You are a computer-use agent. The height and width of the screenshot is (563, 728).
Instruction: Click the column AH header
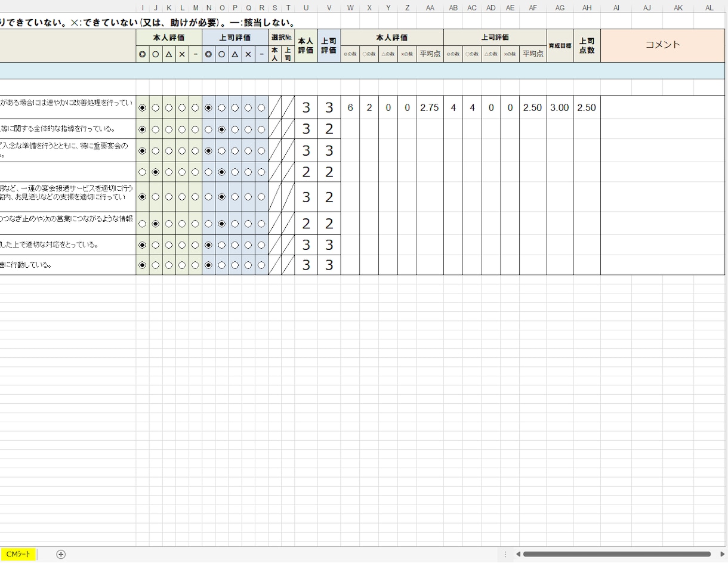[x=587, y=8]
